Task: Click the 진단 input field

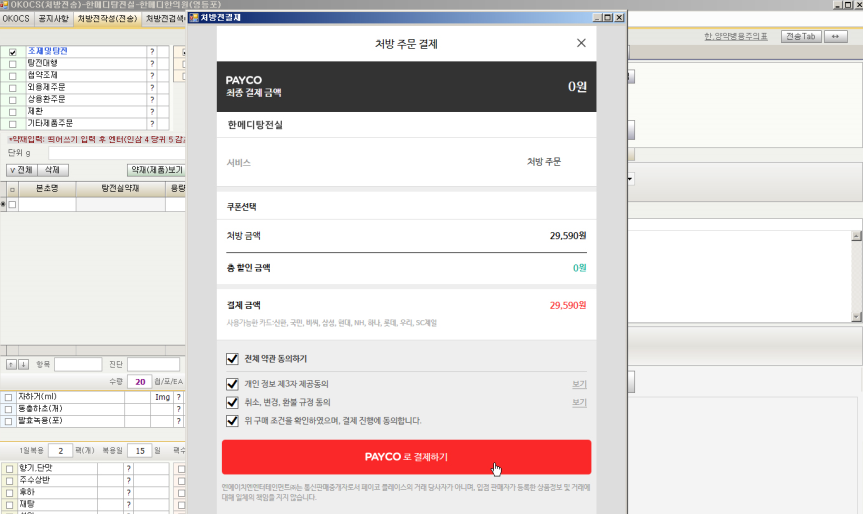Action: [154, 364]
